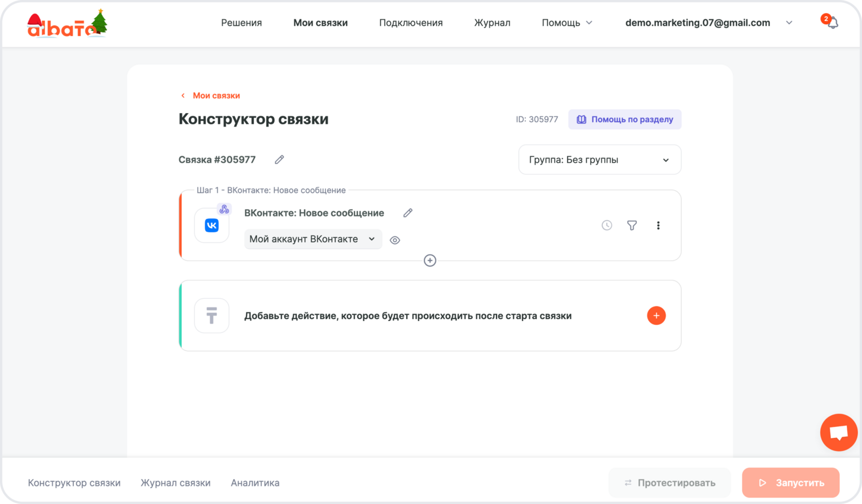Click the webhook badge above VK icon
Screen dimensions: 862x504
(x=224, y=209)
